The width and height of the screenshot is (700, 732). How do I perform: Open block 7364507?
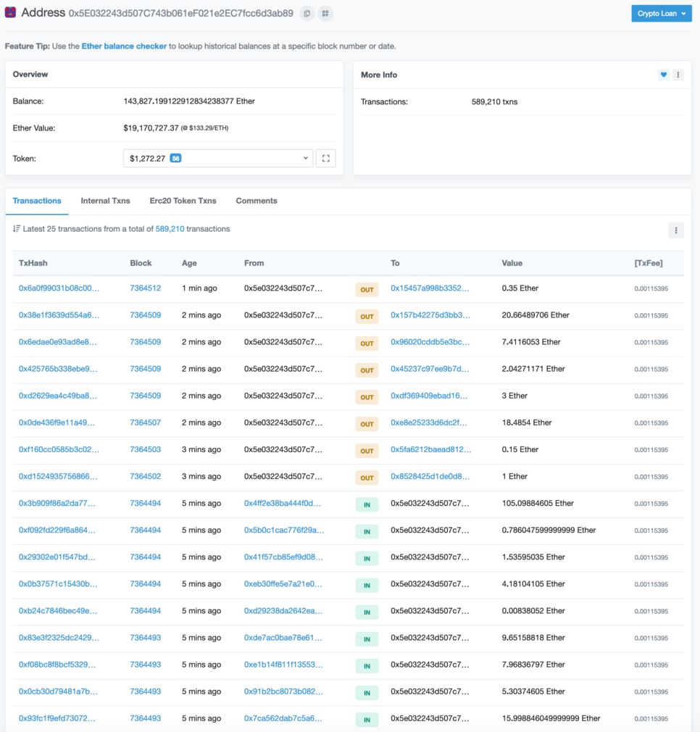(x=146, y=423)
